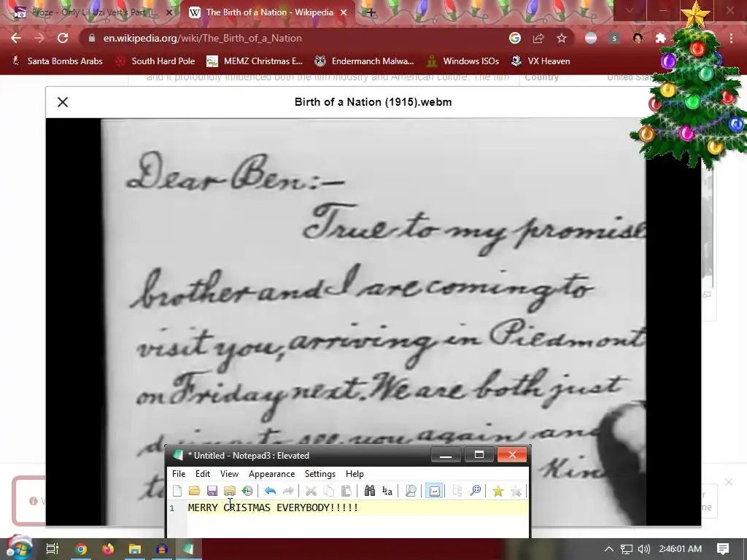747x560 pixels.
Task: Click the New document icon in Notepad3
Action: click(177, 491)
